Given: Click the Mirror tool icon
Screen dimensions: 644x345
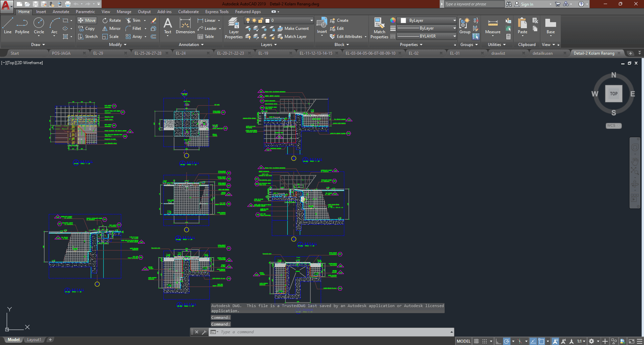Looking at the screenshot, I should coord(105,29).
